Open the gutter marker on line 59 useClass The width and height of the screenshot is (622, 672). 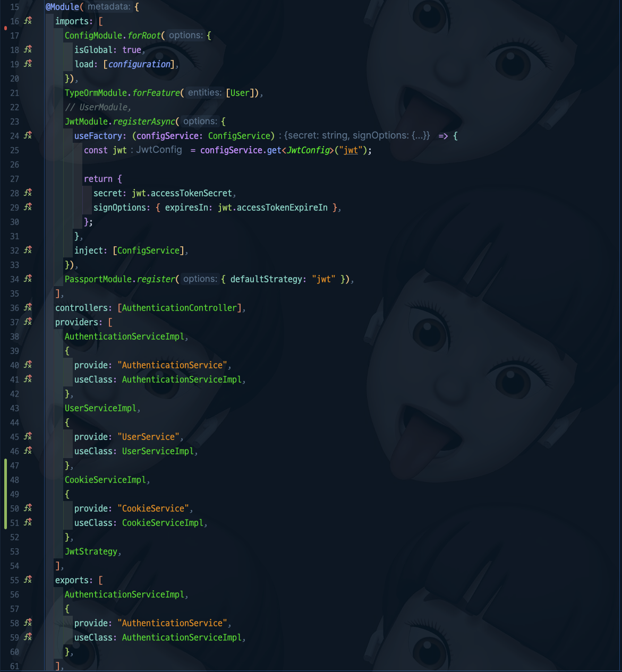tap(28, 637)
